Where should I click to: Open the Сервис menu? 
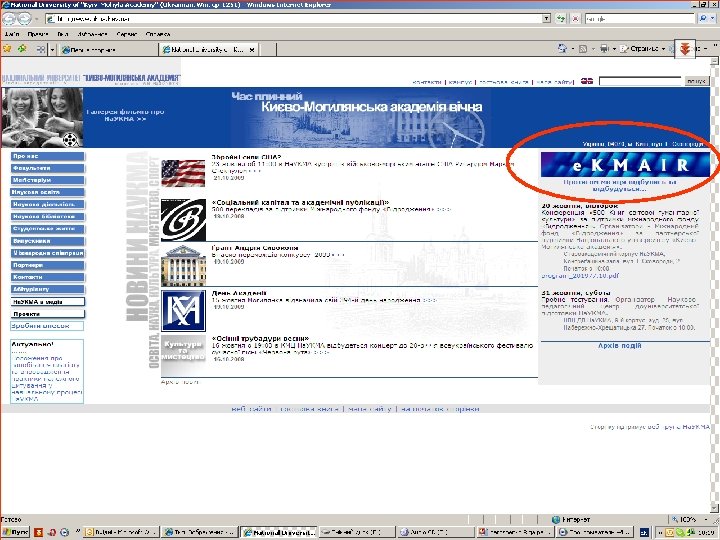(126, 34)
